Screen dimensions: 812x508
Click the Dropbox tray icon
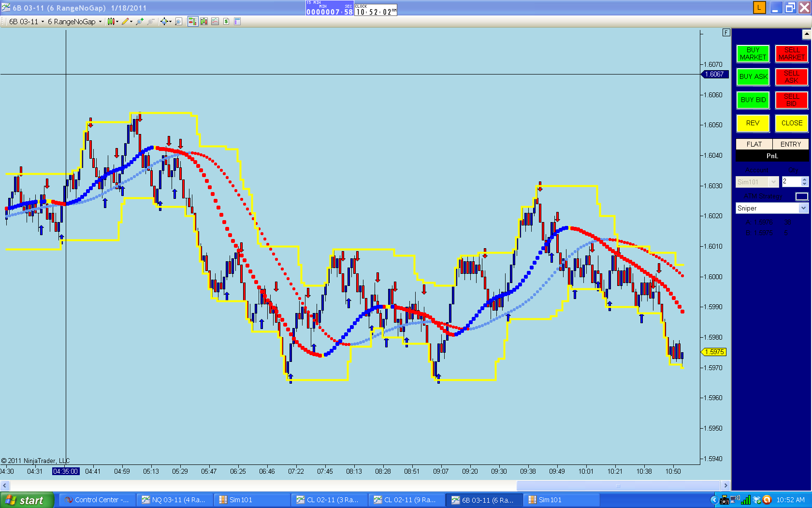[757, 500]
